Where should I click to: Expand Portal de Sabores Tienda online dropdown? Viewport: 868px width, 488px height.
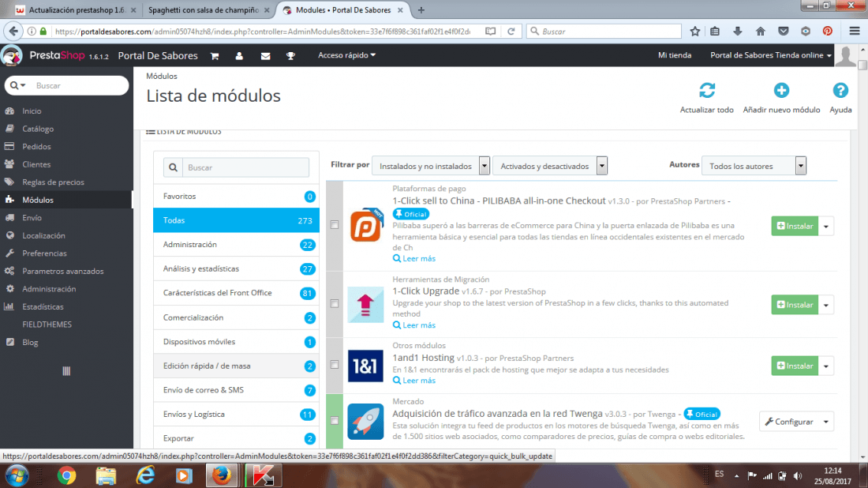pyautogui.click(x=771, y=54)
